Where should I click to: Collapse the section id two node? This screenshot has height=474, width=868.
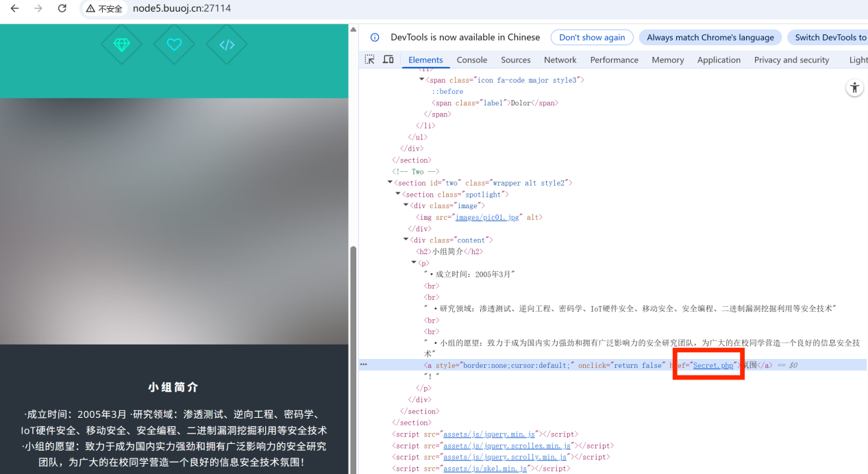click(x=390, y=183)
